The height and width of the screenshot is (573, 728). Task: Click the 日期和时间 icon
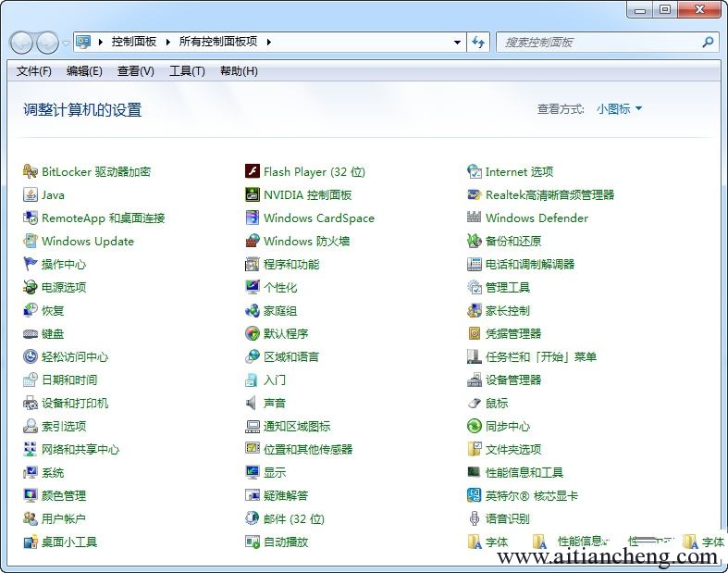[31, 380]
